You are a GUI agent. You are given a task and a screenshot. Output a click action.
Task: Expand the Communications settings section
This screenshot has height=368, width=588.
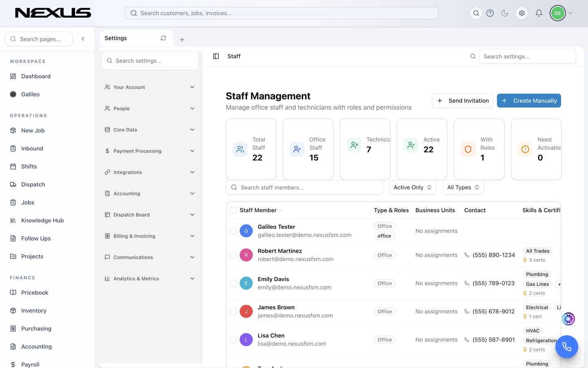(150, 257)
